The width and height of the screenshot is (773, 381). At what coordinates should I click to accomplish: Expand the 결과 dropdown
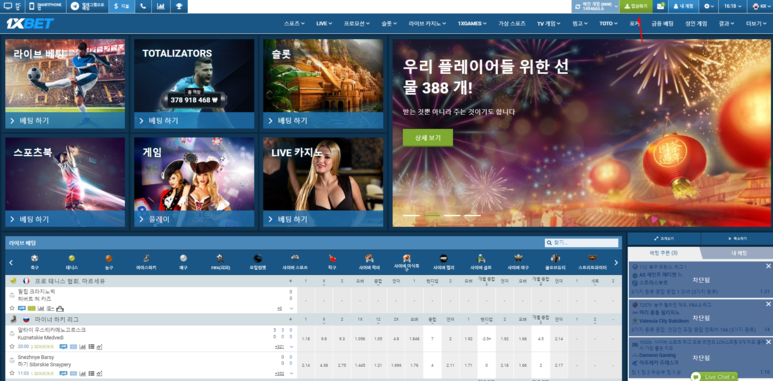(x=726, y=23)
